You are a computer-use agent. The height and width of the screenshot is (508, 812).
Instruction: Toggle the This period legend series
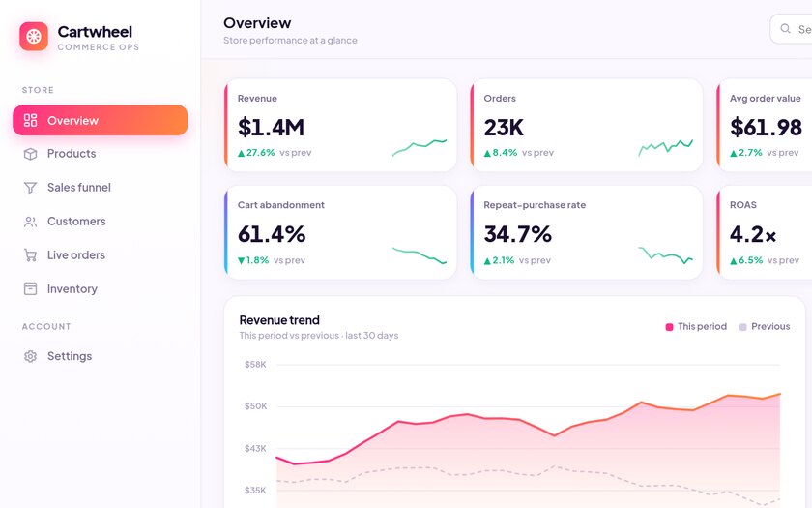(696, 327)
